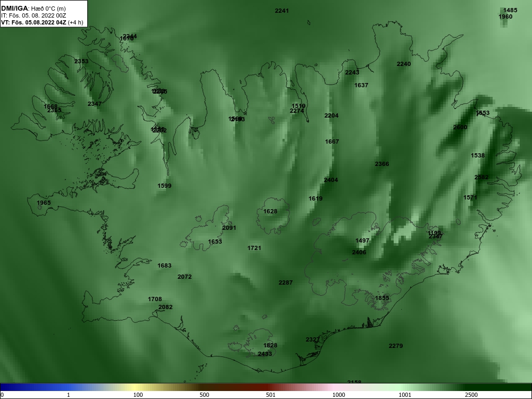
Task: Click the map value 1538
Action: (x=478, y=155)
